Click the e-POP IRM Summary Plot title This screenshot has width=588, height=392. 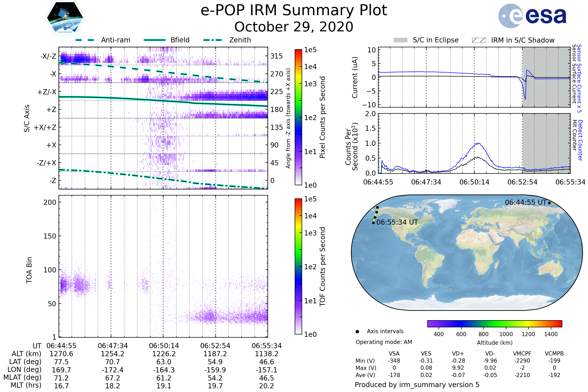click(x=294, y=11)
